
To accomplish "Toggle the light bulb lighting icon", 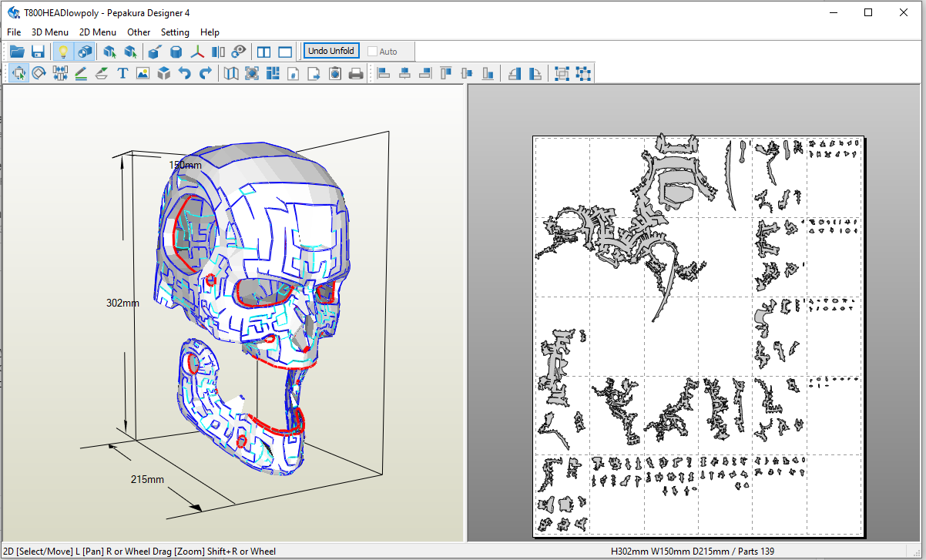I will [64, 52].
